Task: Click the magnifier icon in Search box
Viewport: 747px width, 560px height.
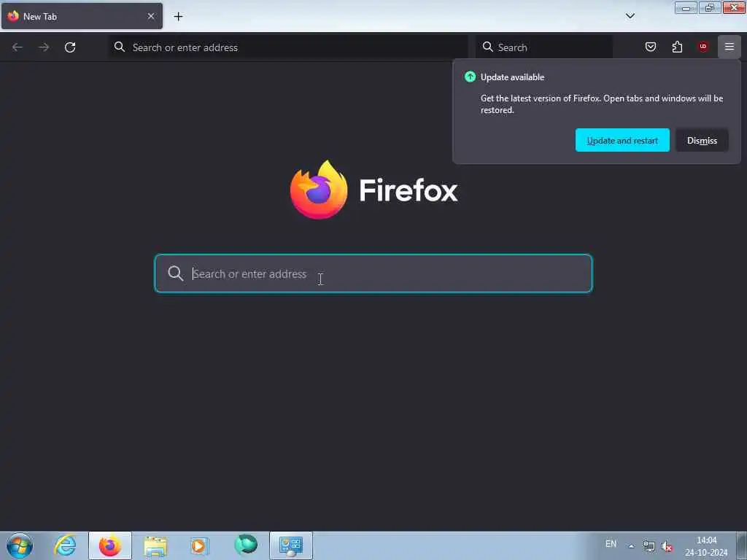Action: (x=488, y=47)
